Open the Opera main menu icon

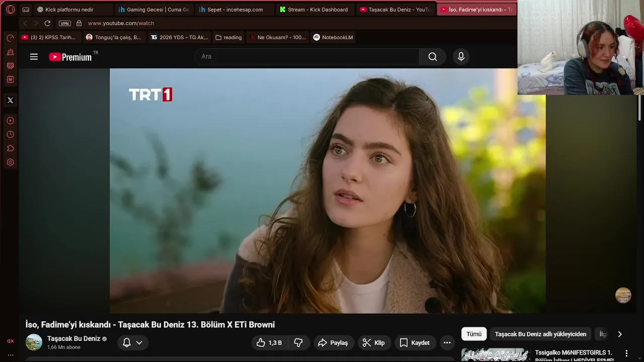point(10,10)
